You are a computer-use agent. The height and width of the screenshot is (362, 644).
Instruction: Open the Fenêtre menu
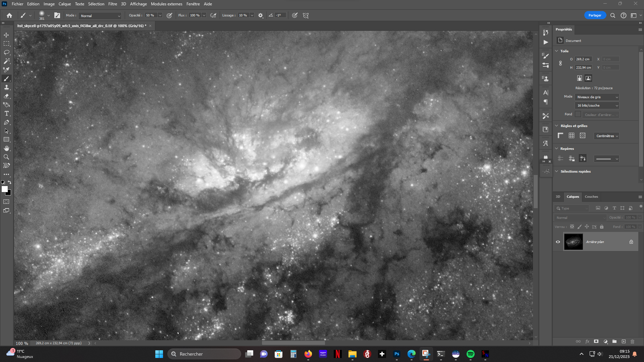coord(193,4)
